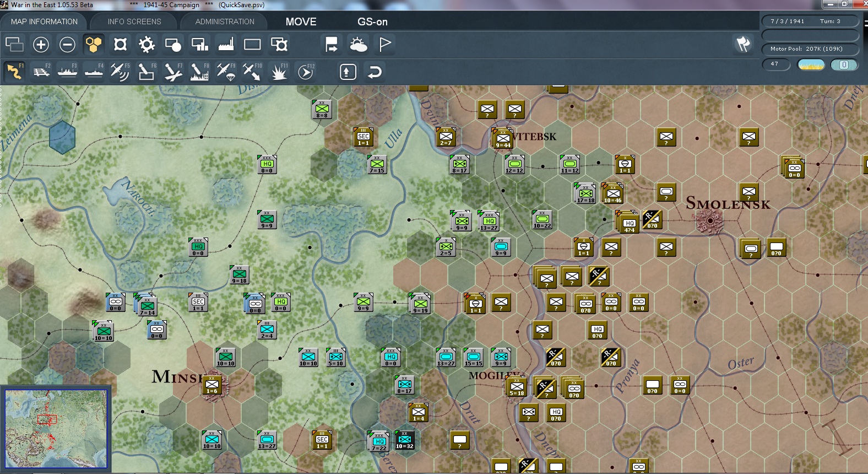Select F9 air transport parachute mode

tap(226, 72)
